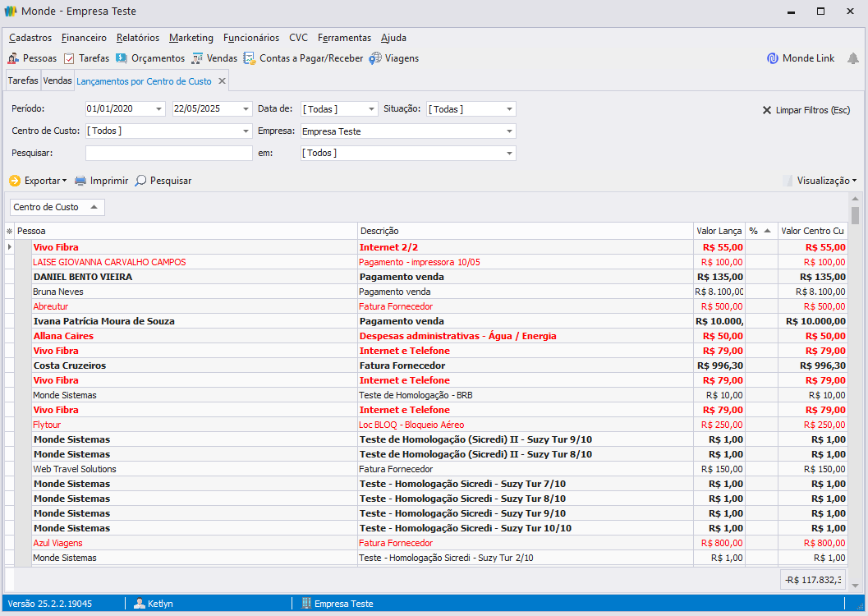Open the Financeiro menu
The height and width of the screenshot is (616, 868).
(84, 38)
